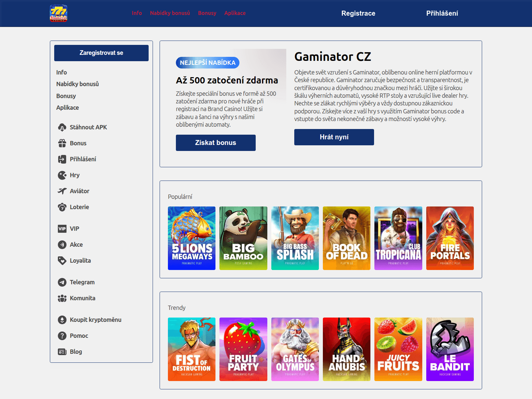
Task: Open the Gates of Olympus game
Action: click(x=295, y=349)
